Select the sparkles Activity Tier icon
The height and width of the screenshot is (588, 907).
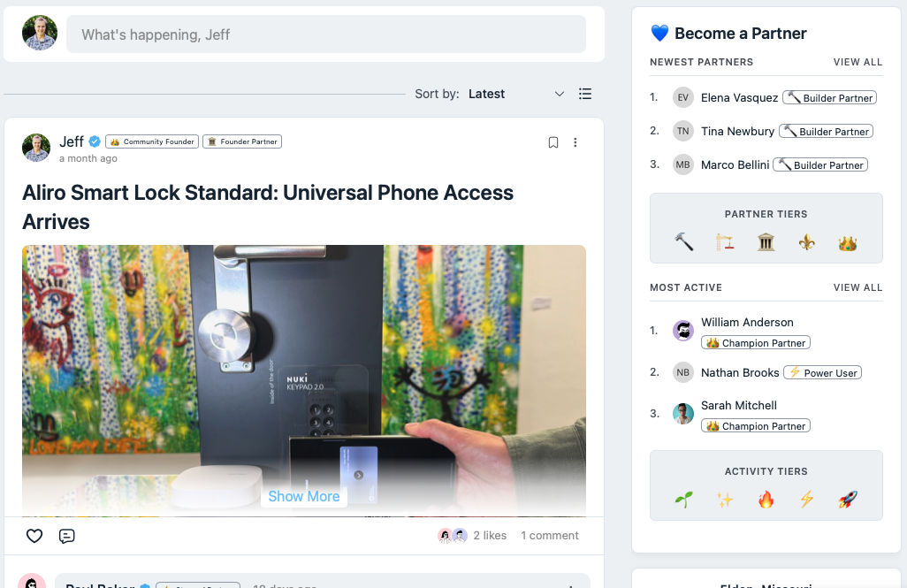tap(725, 499)
